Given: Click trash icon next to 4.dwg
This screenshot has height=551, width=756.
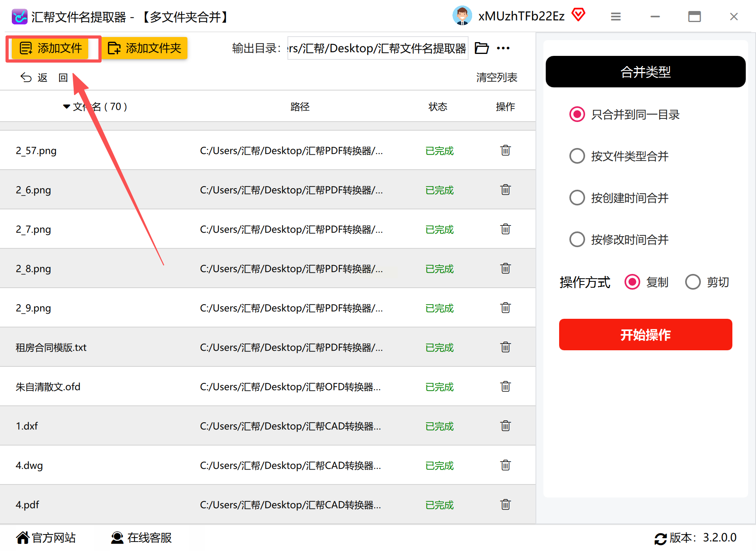Looking at the screenshot, I should coord(505,465).
